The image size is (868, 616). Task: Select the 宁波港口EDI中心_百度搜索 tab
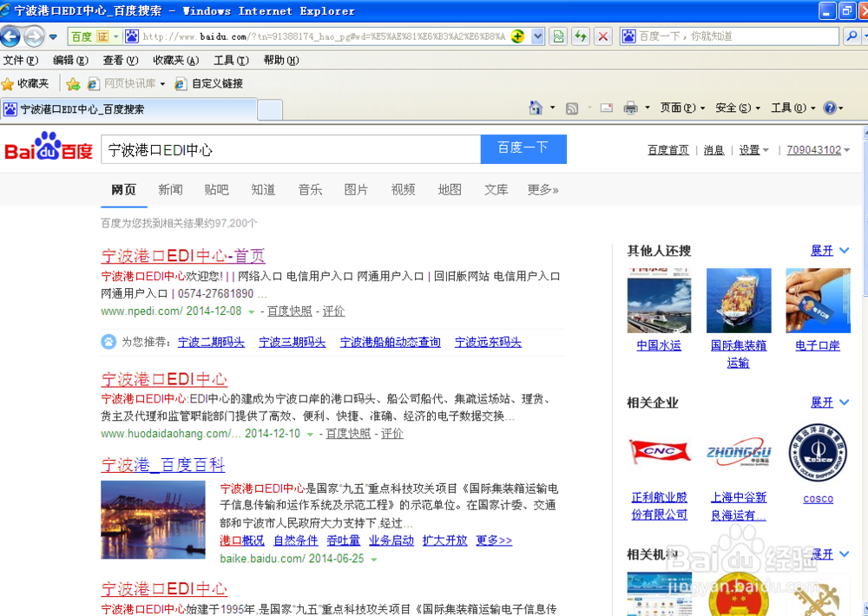point(128,109)
